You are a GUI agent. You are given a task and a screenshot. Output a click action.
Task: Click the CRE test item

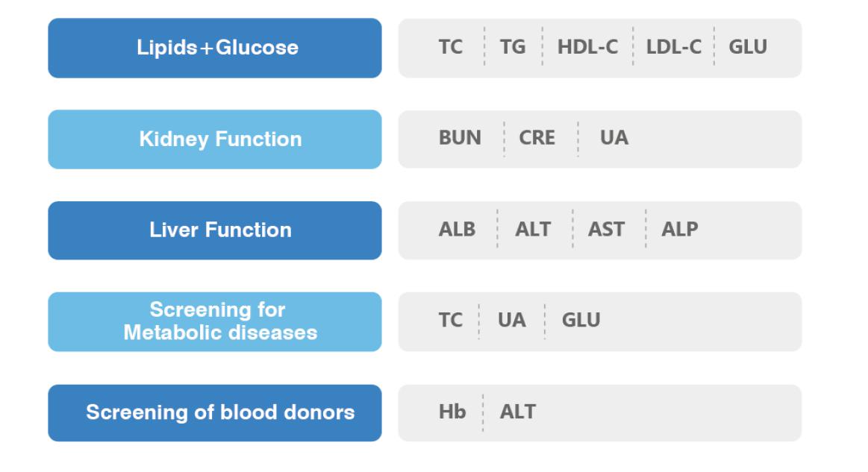(x=537, y=138)
